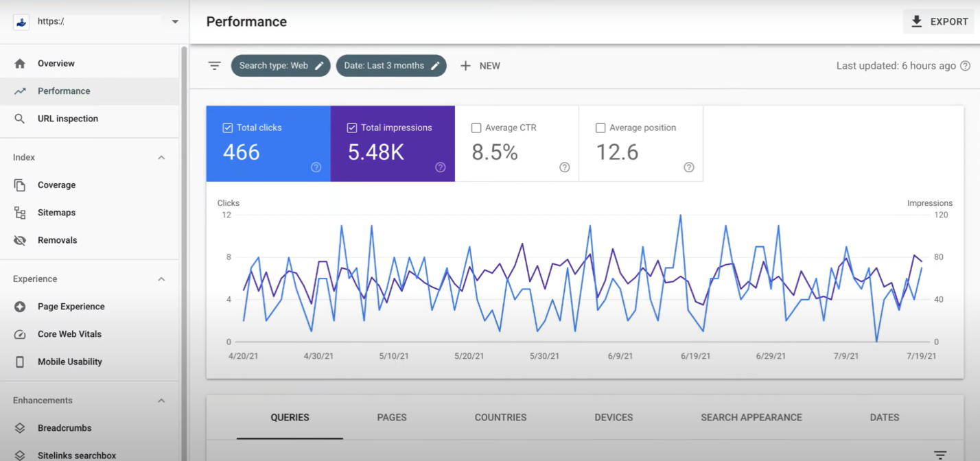Click the EXPORT button
Screen dimensions: 980x461
pos(938,22)
